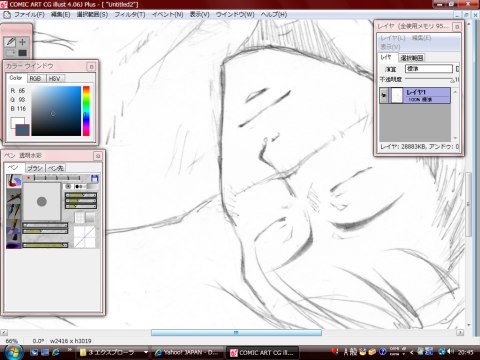Screen dimensions: 480x360
Task: Click the horizontal canvas scrollbar thumb
Action: pyautogui.click(x=236, y=332)
